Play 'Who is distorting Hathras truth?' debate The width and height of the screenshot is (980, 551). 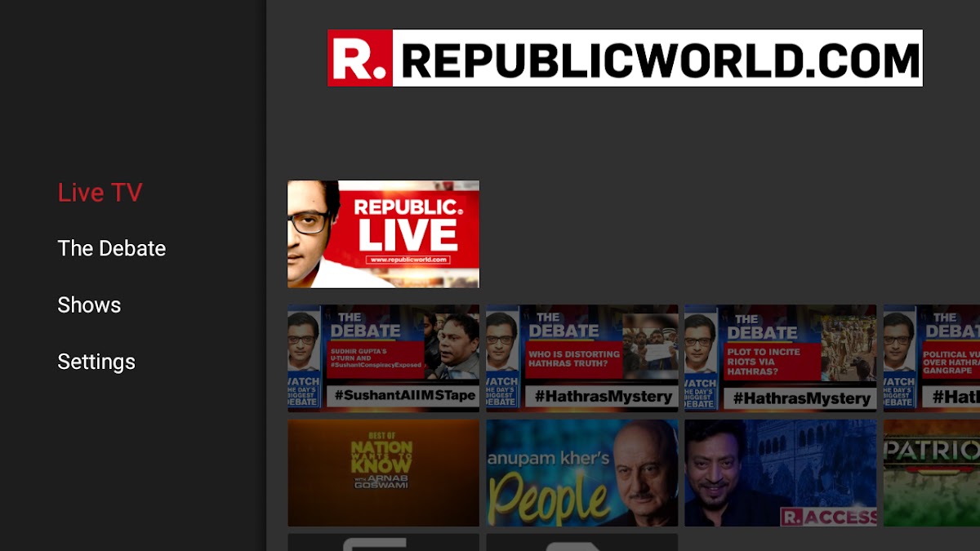581,357
